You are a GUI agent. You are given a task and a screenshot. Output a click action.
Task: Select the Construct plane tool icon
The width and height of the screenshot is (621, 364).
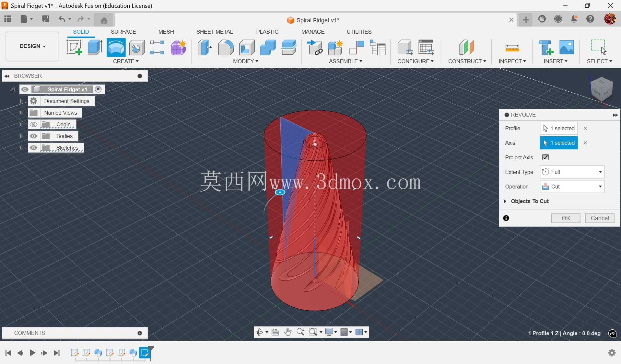(467, 48)
